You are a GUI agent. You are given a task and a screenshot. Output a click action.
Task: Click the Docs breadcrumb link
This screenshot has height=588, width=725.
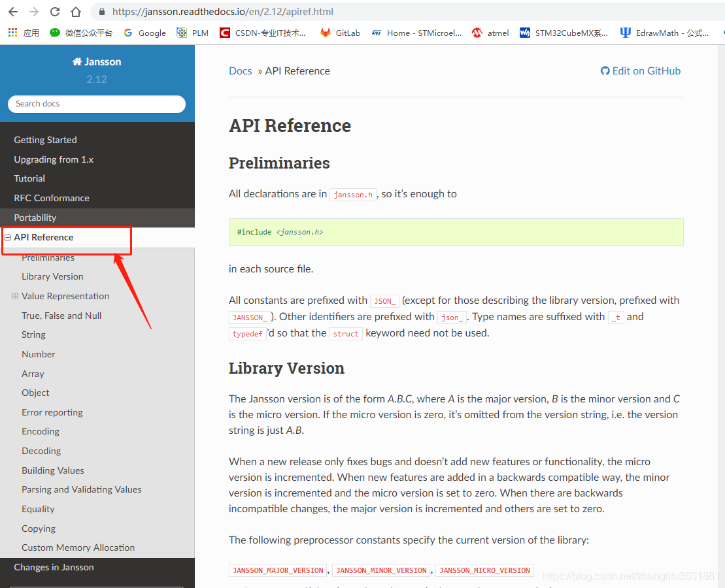click(241, 71)
